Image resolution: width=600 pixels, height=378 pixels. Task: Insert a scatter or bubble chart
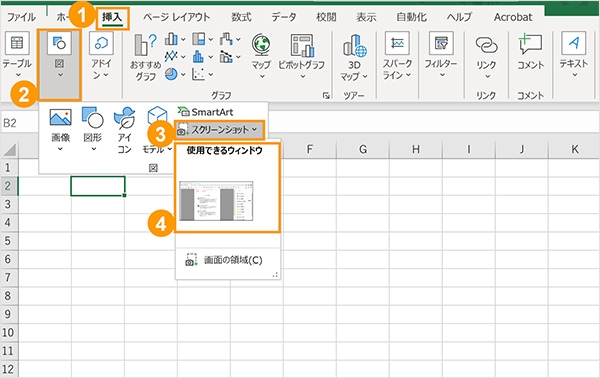(x=199, y=74)
